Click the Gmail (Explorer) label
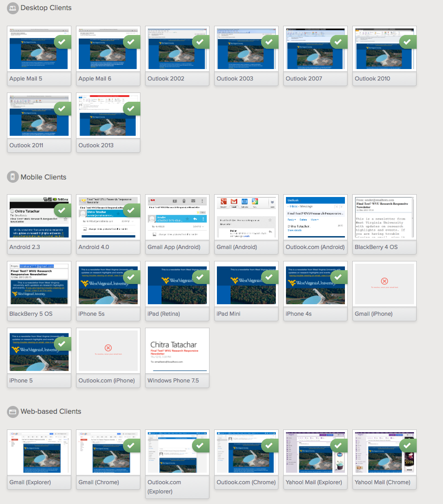The image size is (443, 504). [x=30, y=482]
